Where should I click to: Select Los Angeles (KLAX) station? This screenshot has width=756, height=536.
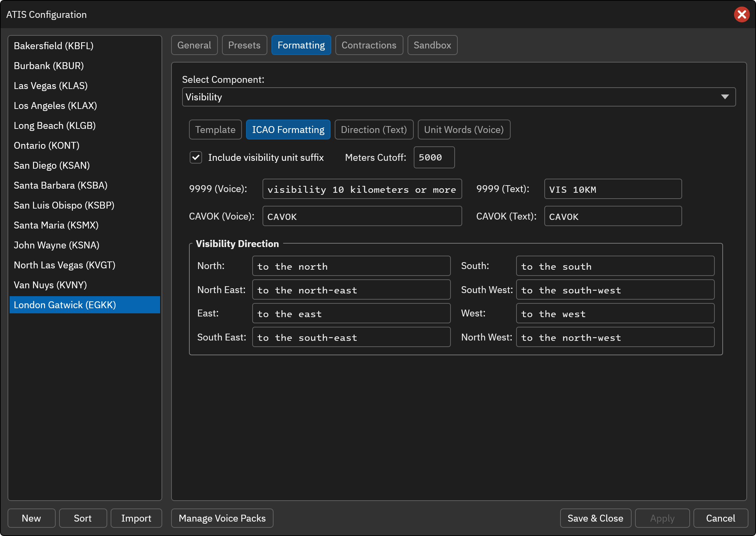[85, 105]
